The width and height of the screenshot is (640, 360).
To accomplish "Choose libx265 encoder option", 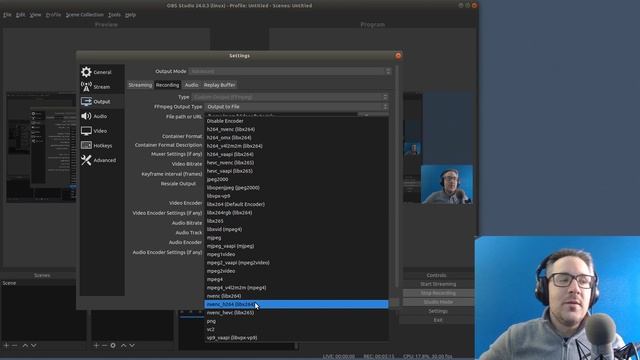I will pos(296,221).
